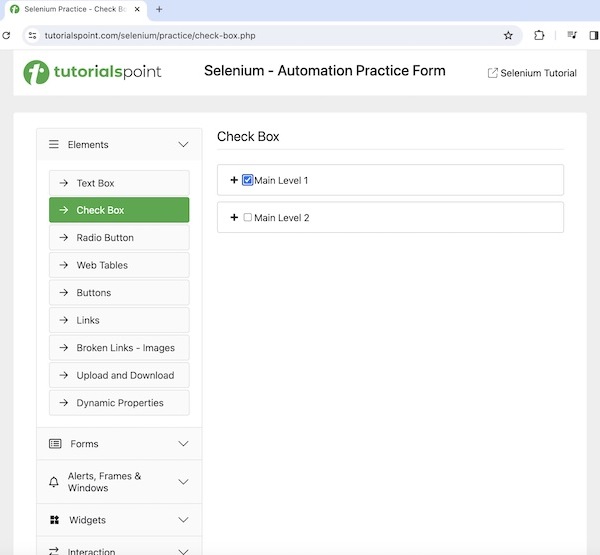The image size is (600, 555).
Task: Expand Main Level 2 with the plus sign
Action: [x=234, y=217]
